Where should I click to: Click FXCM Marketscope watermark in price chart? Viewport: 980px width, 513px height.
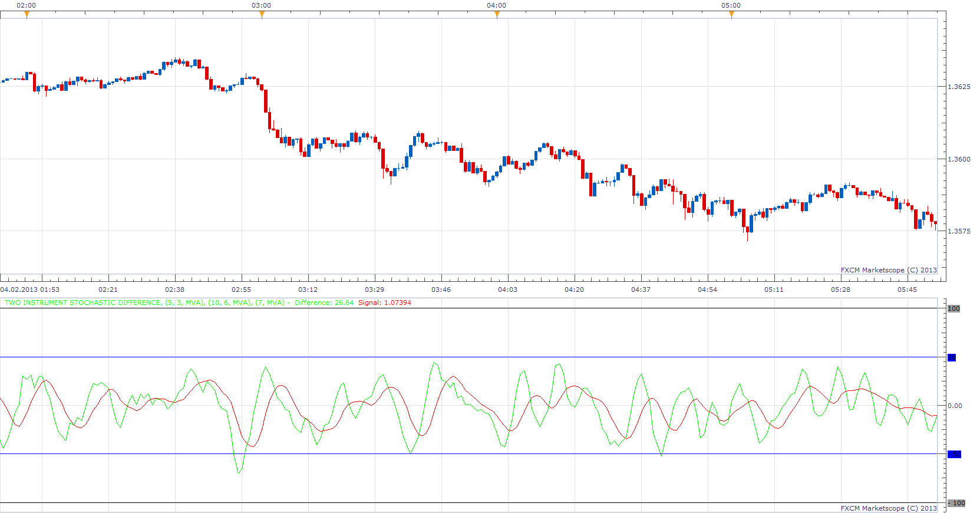click(x=889, y=270)
